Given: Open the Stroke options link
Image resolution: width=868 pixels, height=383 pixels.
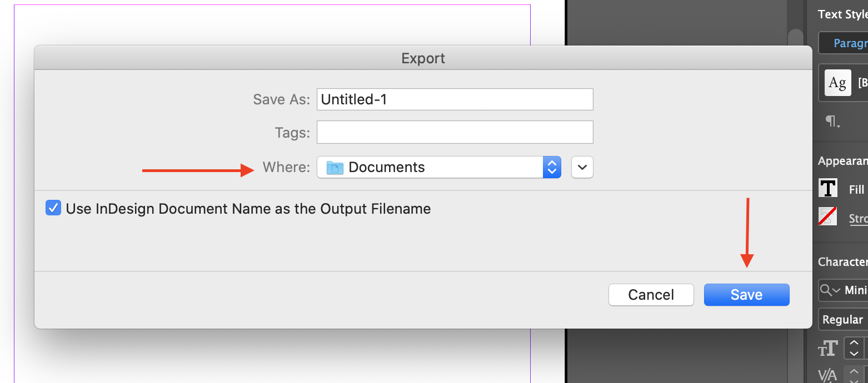Looking at the screenshot, I should (x=859, y=219).
